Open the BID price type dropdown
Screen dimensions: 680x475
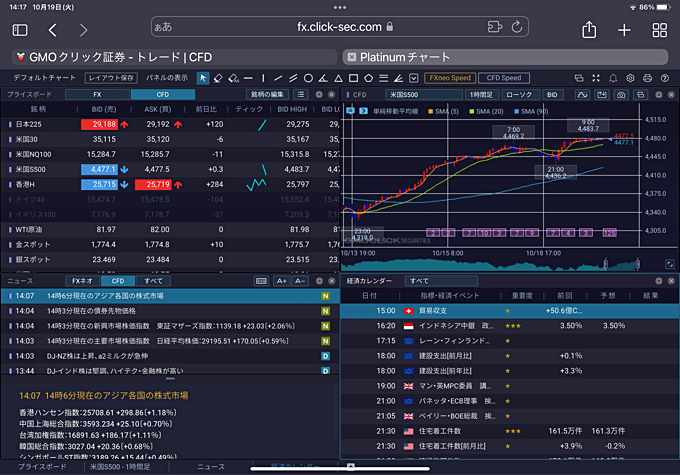tap(552, 95)
